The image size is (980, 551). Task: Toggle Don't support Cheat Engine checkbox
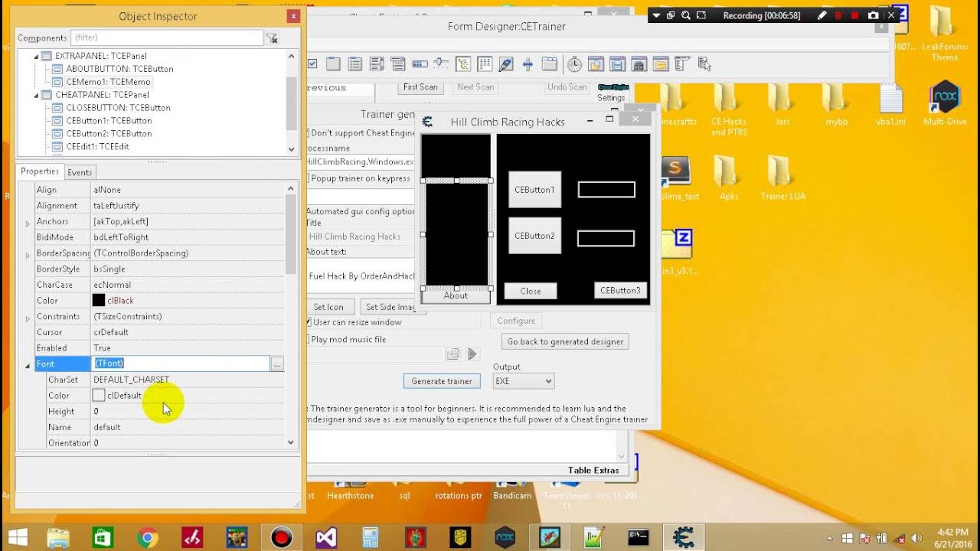pos(308,132)
